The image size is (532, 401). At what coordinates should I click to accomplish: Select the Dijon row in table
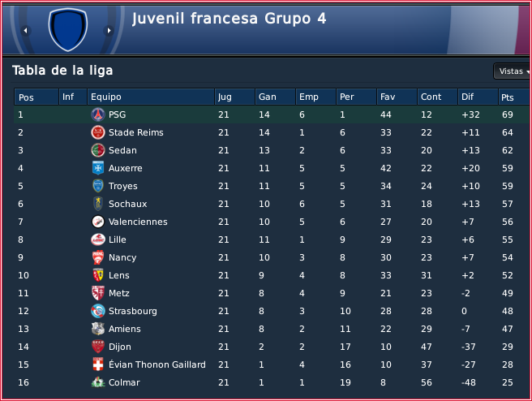[x=272, y=347]
